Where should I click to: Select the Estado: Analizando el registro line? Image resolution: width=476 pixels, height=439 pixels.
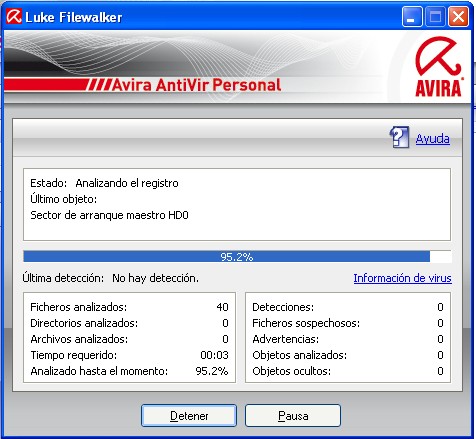(x=104, y=183)
